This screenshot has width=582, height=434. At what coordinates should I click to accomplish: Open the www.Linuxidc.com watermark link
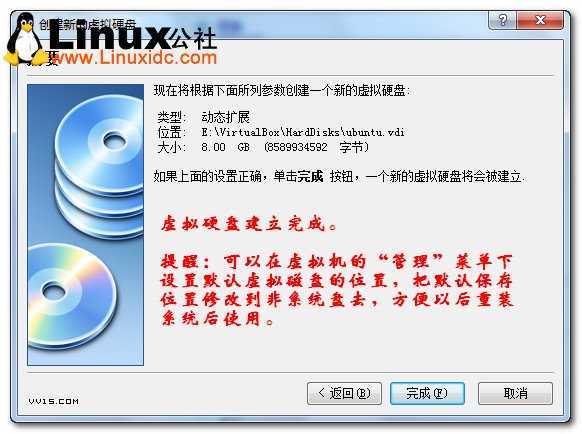pyautogui.click(x=134, y=58)
